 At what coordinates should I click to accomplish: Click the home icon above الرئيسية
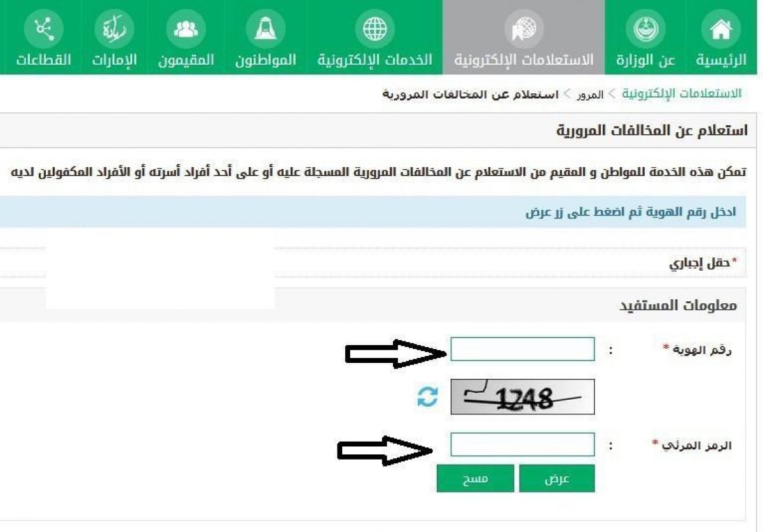pos(720,29)
